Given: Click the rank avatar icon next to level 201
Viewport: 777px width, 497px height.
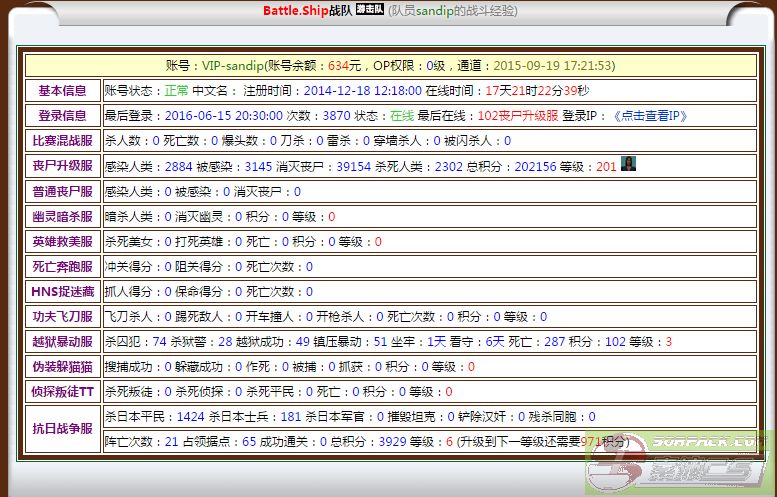Looking at the screenshot, I should [x=629, y=164].
